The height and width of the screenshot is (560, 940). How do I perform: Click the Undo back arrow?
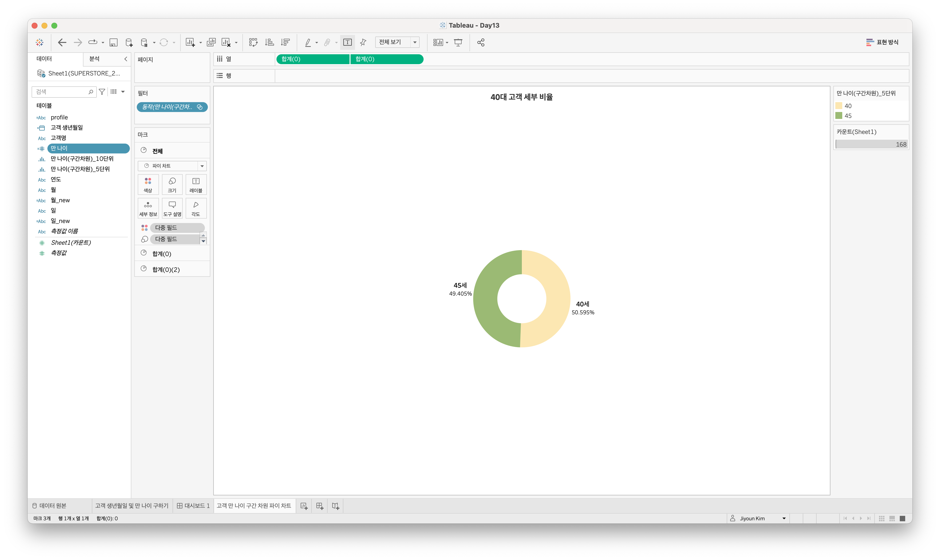coord(62,42)
